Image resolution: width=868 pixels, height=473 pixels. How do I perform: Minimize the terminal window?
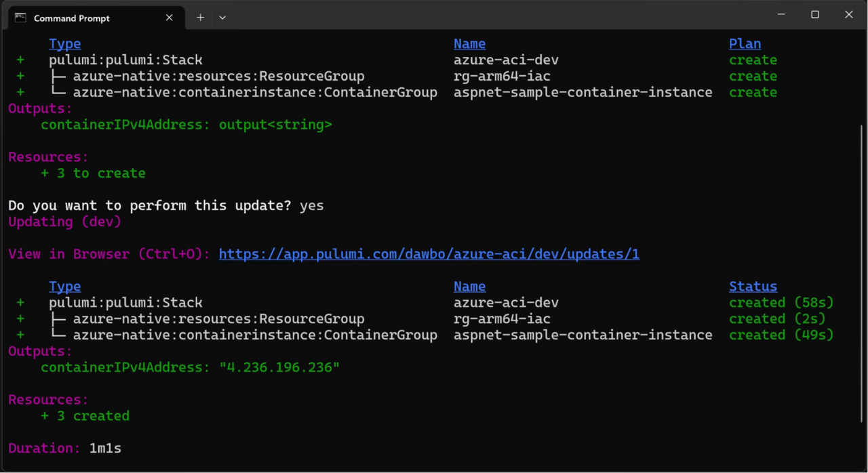click(781, 15)
